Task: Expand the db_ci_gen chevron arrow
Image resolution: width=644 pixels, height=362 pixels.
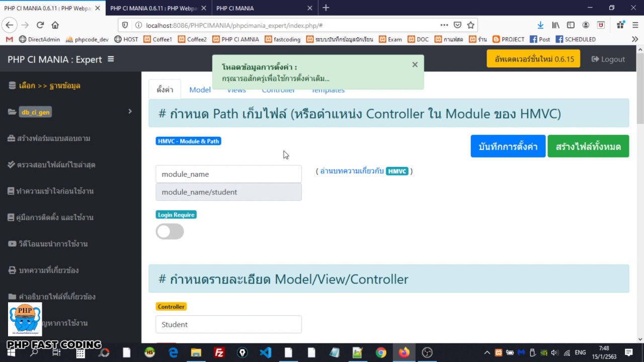Action: click(x=130, y=111)
